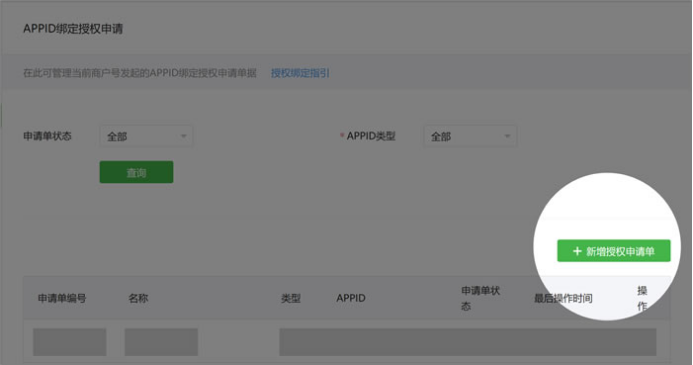Select the 操作 column header

642,298
